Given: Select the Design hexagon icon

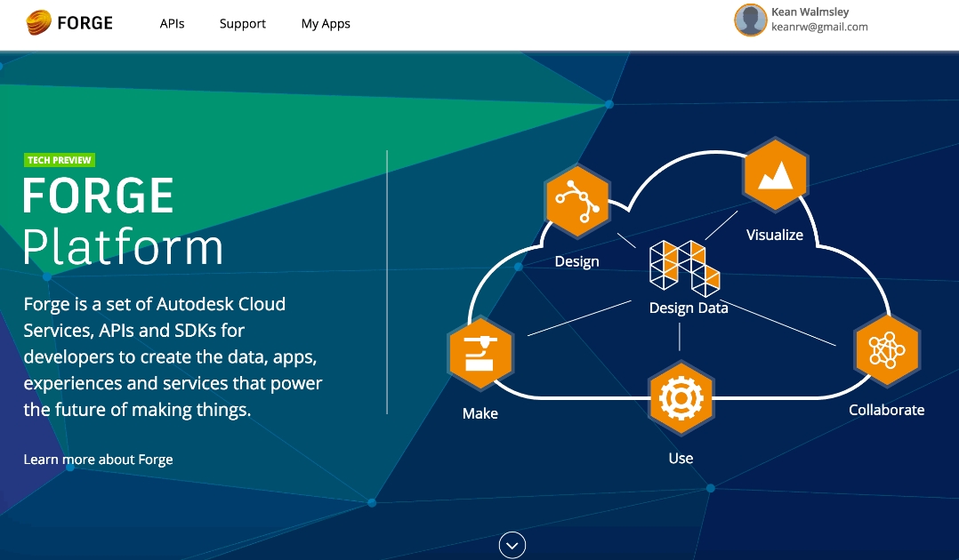Looking at the screenshot, I should tap(577, 201).
